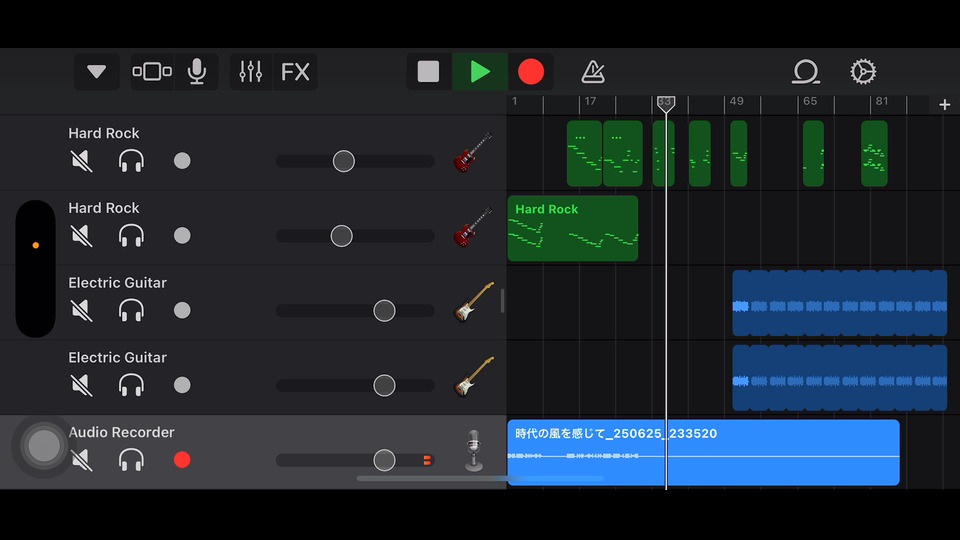This screenshot has height=540, width=960.
Task: Select the green region under bar 49
Action: 738,154
